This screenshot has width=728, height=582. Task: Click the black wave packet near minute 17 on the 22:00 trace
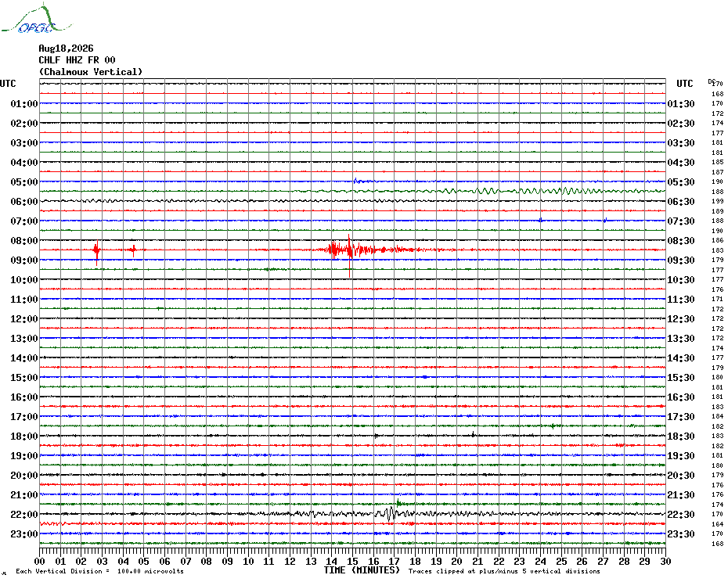pos(391,513)
